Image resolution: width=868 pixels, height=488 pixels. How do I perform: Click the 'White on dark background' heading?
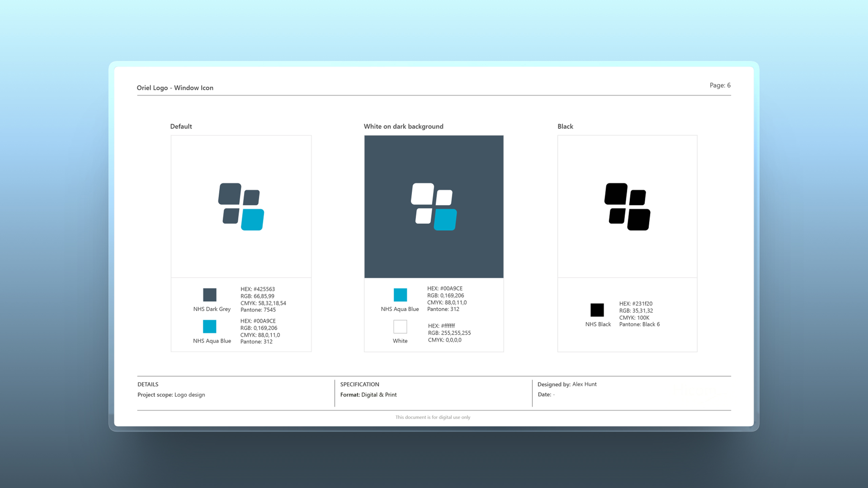pos(403,126)
